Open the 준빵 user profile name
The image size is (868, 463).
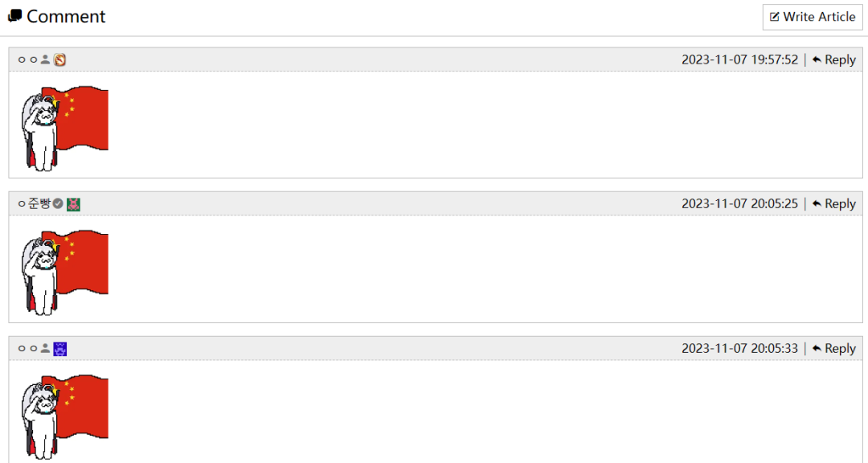(x=39, y=204)
